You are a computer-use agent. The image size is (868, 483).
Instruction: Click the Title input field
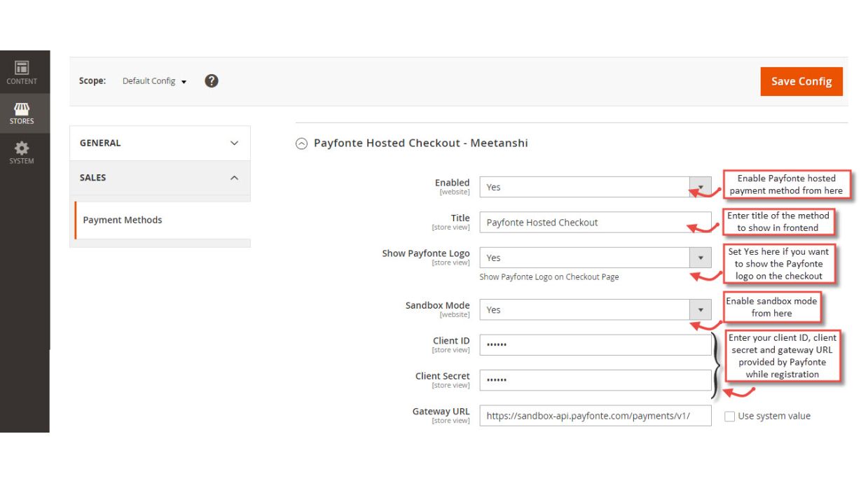[x=595, y=223]
